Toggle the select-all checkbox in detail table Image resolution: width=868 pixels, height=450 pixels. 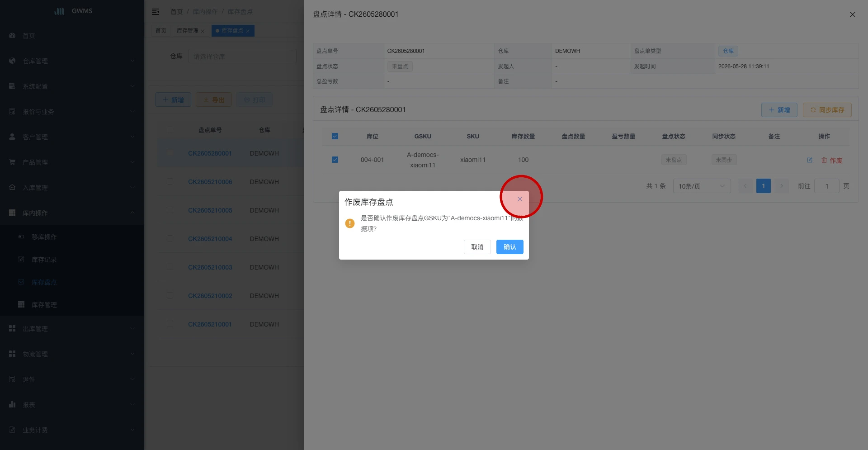(x=335, y=136)
